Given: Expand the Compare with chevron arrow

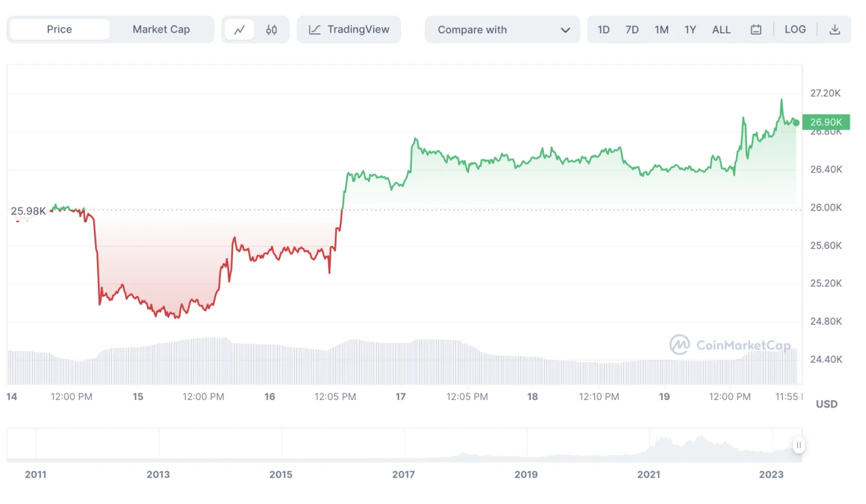Looking at the screenshot, I should click(x=565, y=30).
